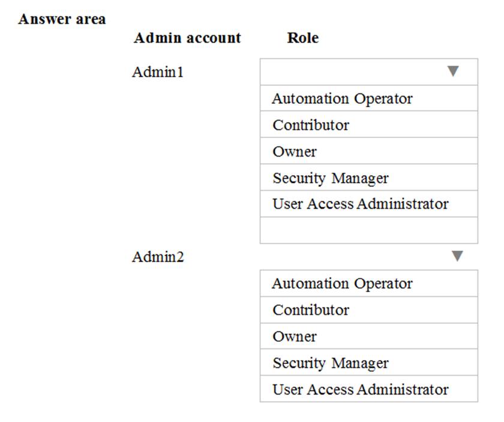Select Security Manager for Admin1

(x=331, y=178)
